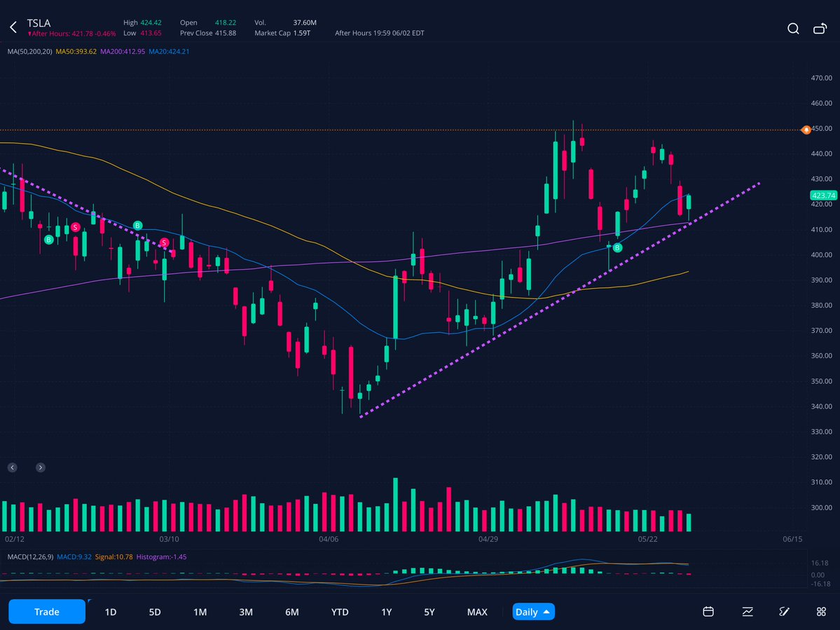The height and width of the screenshot is (630, 840).
Task: Select the 5Y range
Action: pos(429,612)
